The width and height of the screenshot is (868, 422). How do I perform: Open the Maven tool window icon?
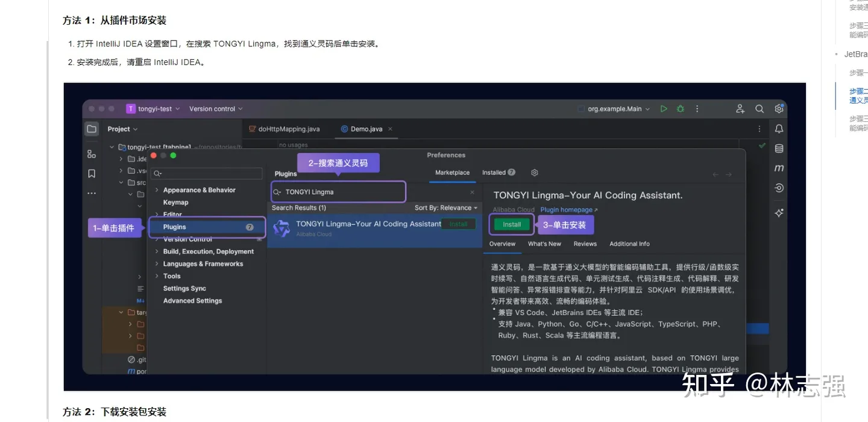pos(779,168)
